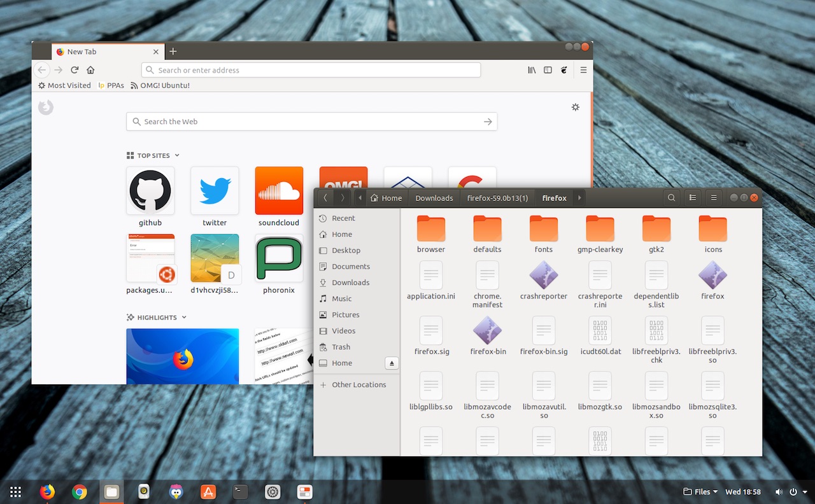
Task: Open Firefox Library icon
Action: 532,70
